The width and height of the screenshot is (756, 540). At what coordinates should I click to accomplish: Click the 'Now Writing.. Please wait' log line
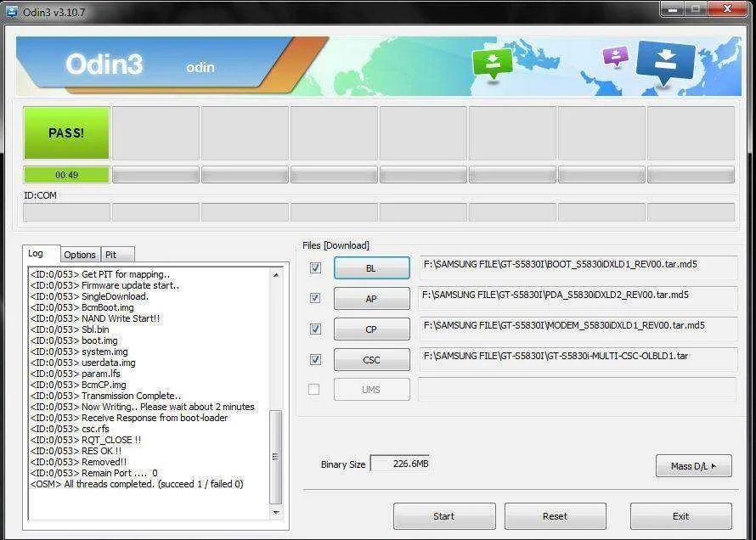[x=142, y=407]
